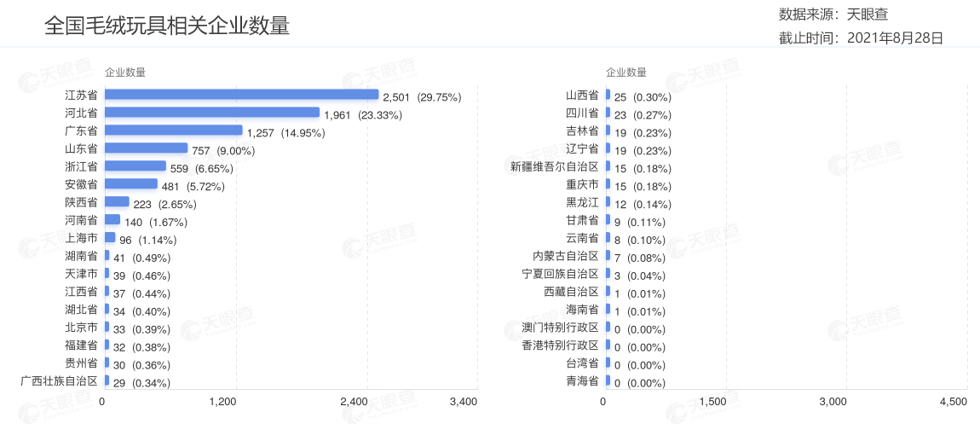The image size is (980, 424).
Task: Select the 上海市 axis label
Action: [x=81, y=238]
